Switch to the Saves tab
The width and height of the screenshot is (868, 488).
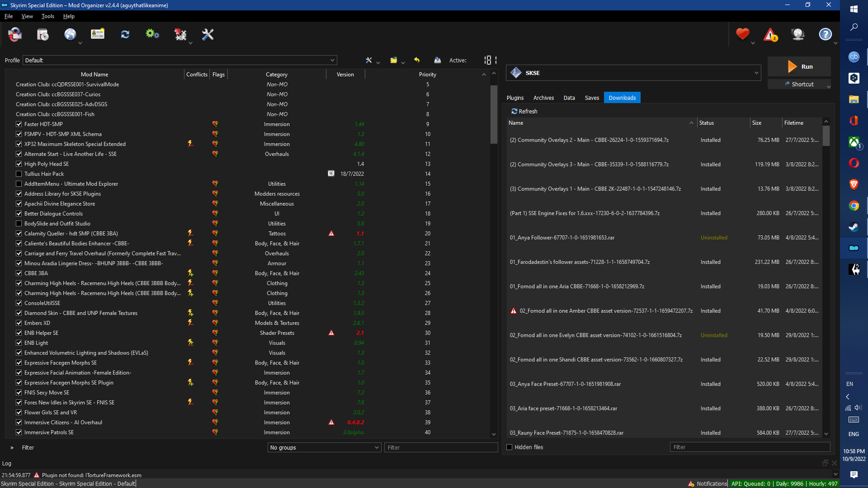[592, 98]
